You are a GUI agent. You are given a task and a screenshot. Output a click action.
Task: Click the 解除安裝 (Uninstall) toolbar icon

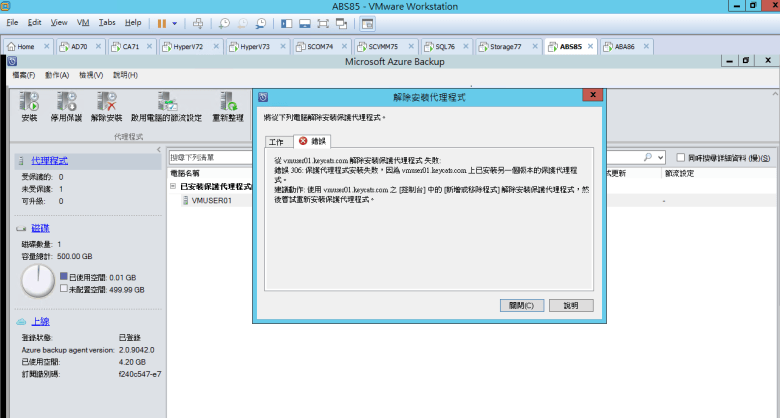coord(106,101)
